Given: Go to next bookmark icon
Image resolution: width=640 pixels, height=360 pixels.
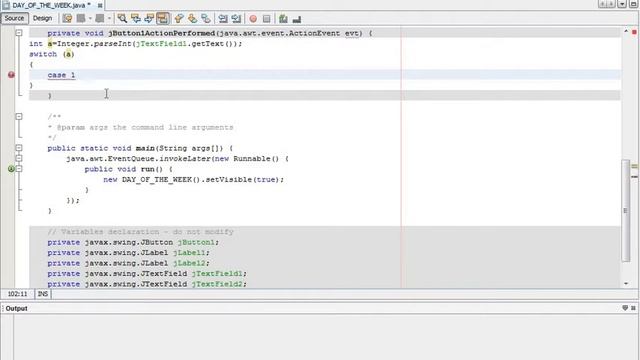Looking at the screenshot, I should coord(192,18).
